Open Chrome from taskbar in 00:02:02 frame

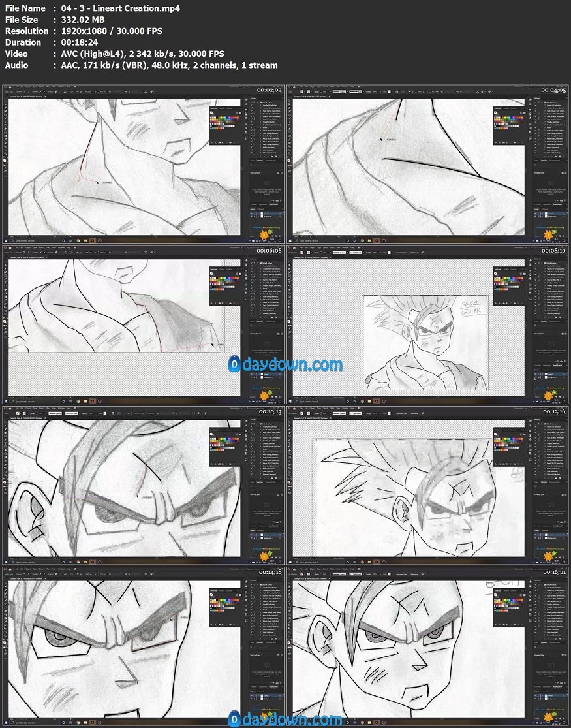click(78, 240)
